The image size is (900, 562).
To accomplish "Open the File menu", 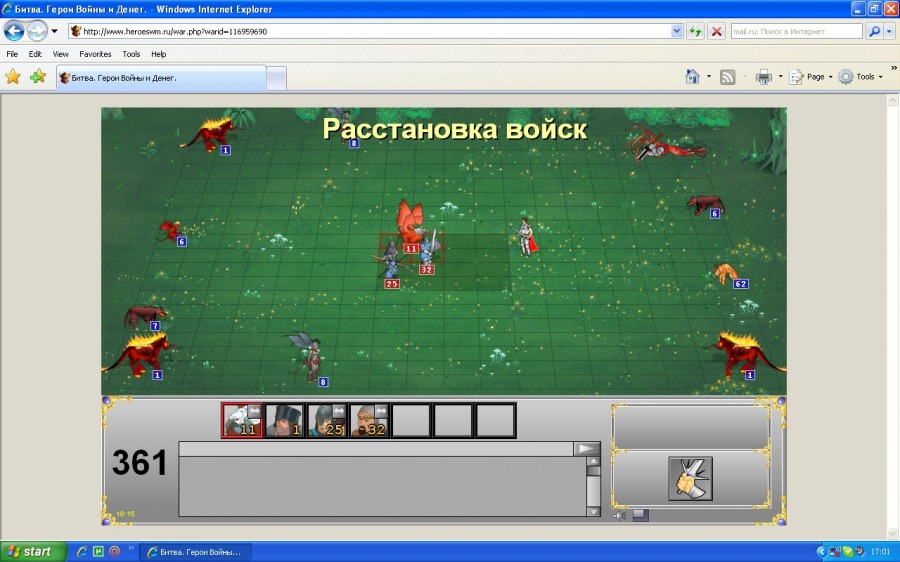I will [x=12, y=54].
